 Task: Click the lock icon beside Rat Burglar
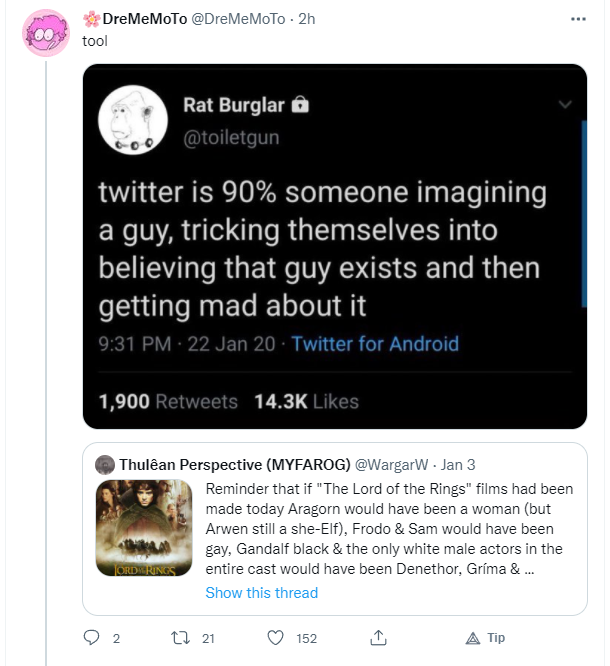pyautogui.click(x=300, y=104)
